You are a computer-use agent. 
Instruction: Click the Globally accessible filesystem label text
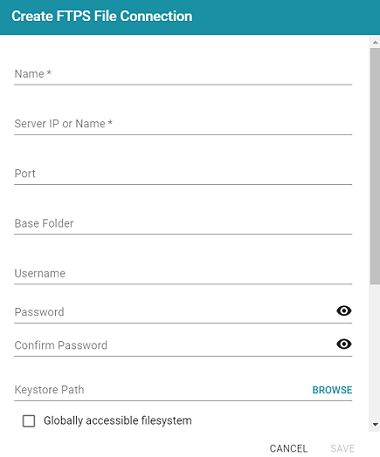click(118, 421)
